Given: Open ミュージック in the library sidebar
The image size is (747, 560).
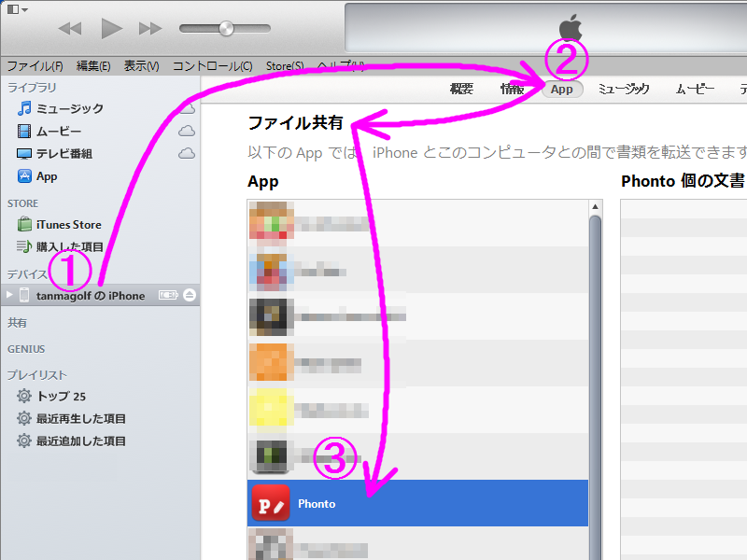Looking at the screenshot, I should [x=70, y=108].
